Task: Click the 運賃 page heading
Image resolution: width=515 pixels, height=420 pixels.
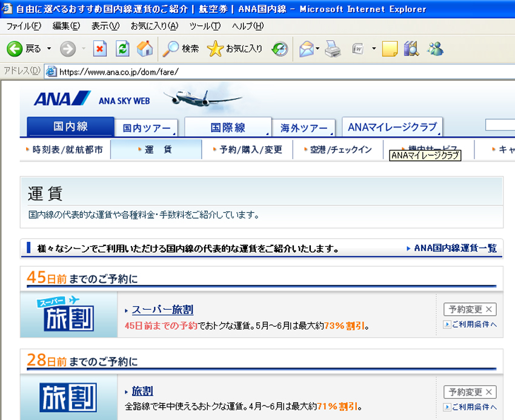Action: coord(45,193)
